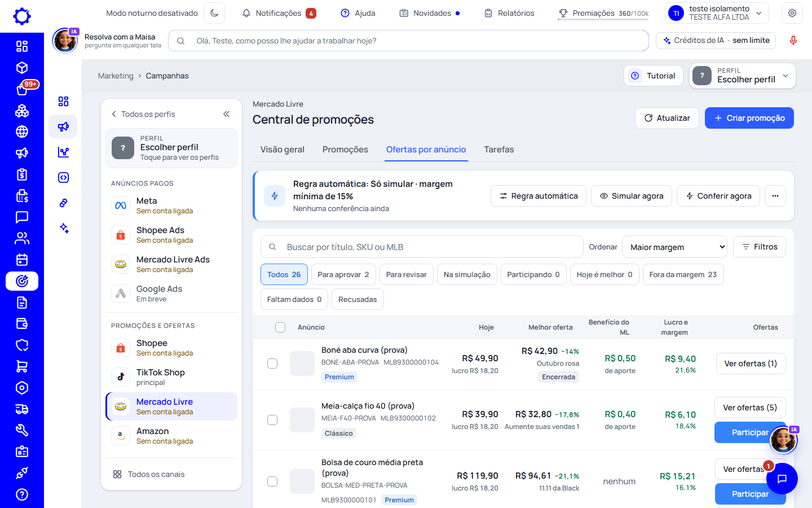Click the wrench tools icon in sidebar
812x508 pixels.
point(22,430)
